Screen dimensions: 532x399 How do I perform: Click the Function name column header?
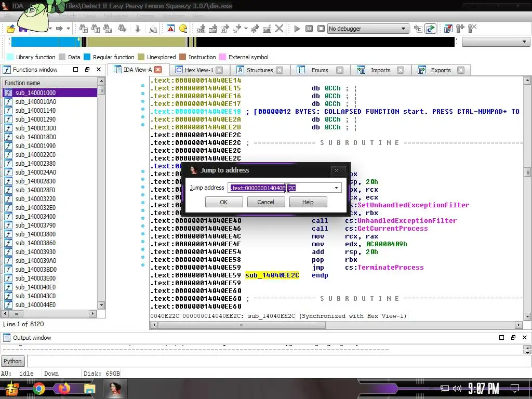pyautogui.click(x=49, y=83)
